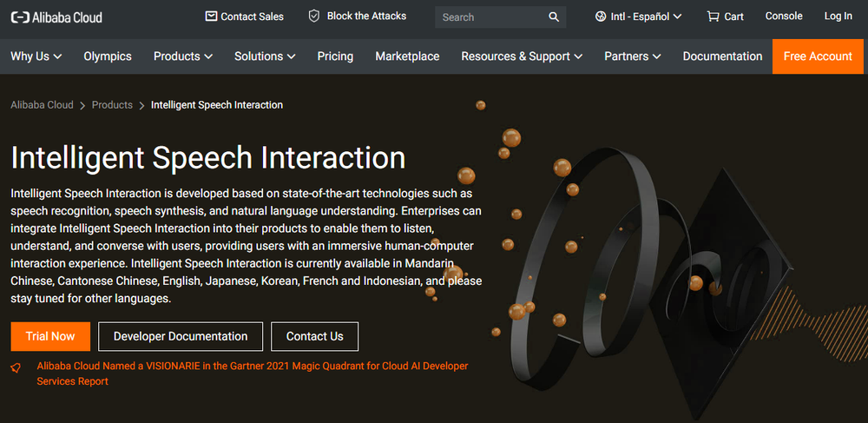The width and height of the screenshot is (868, 423).
Task: Expand the Why Us menu
Action: [36, 56]
